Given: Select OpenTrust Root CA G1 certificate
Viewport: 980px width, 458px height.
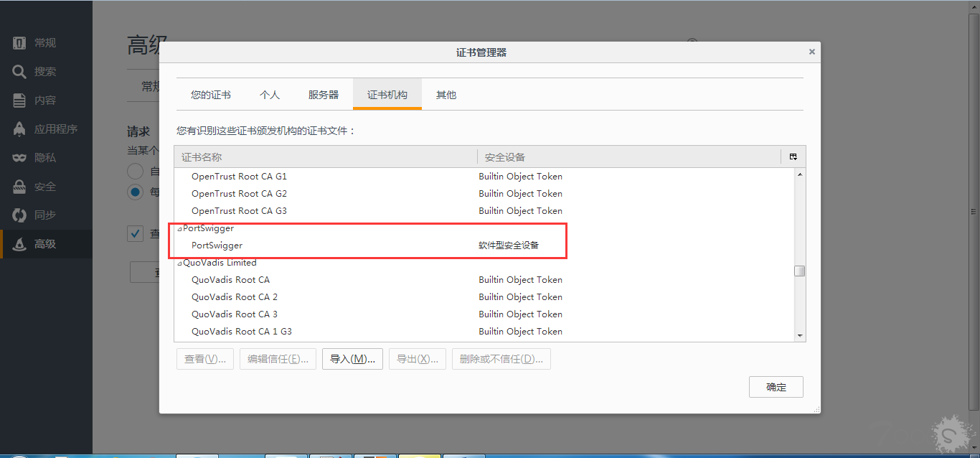Looking at the screenshot, I should pos(484,177).
